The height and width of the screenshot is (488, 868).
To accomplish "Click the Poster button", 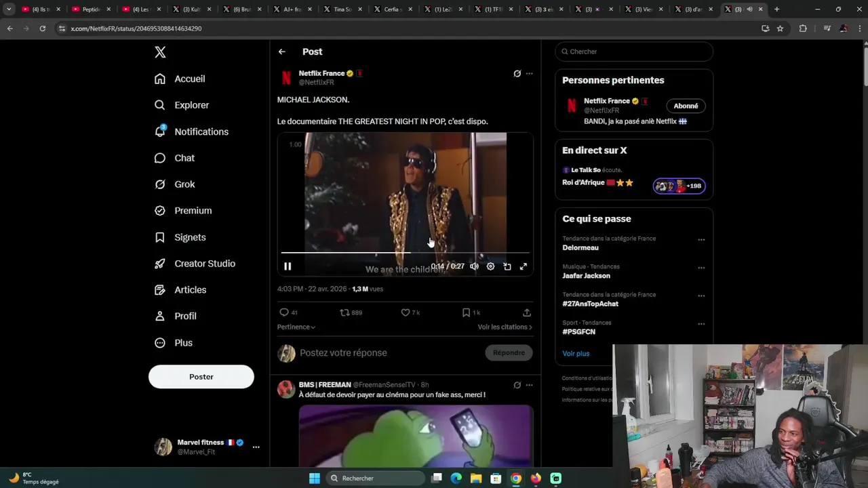I will coord(201,377).
